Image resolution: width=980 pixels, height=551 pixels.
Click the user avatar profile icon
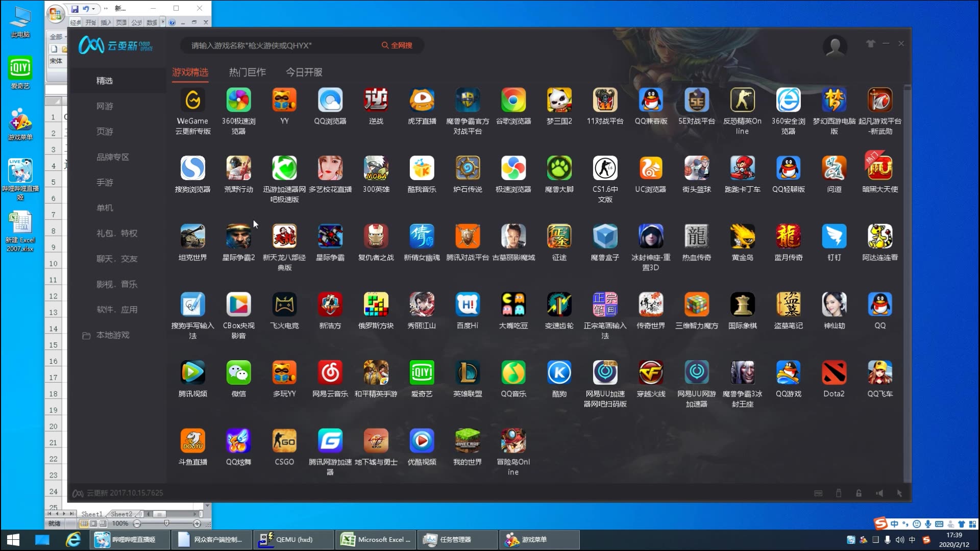click(x=835, y=46)
